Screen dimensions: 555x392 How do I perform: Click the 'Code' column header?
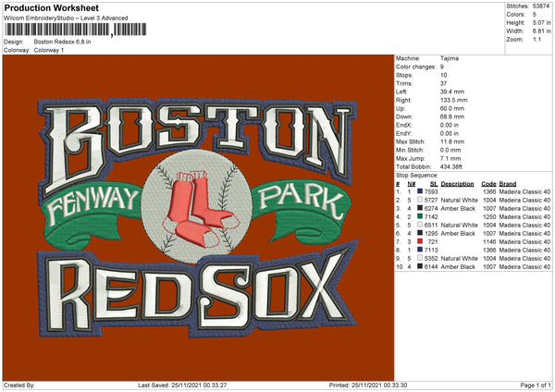[488, 184]
